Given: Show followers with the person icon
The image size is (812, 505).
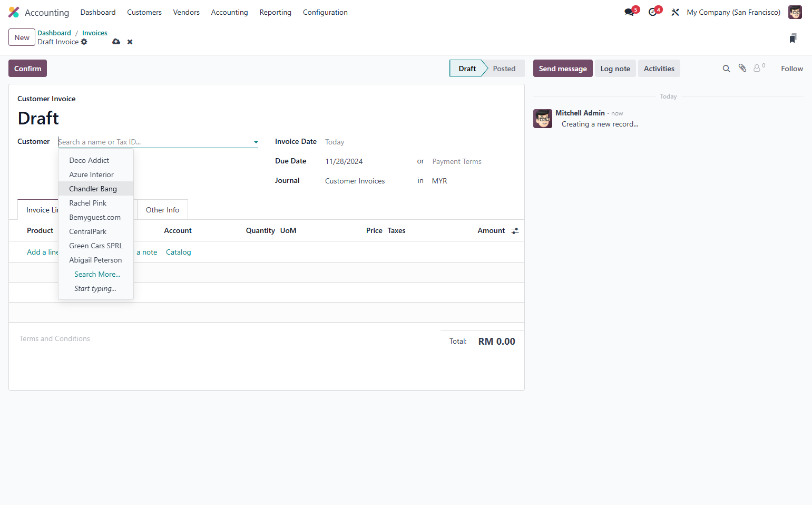Looking at the screenshot, I should coord(757,68).
